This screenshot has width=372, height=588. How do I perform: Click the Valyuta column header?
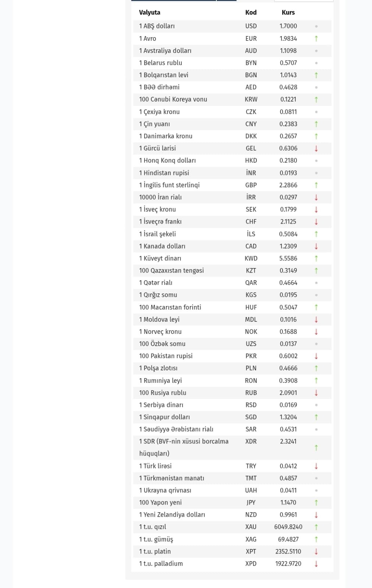coord(149,13)
